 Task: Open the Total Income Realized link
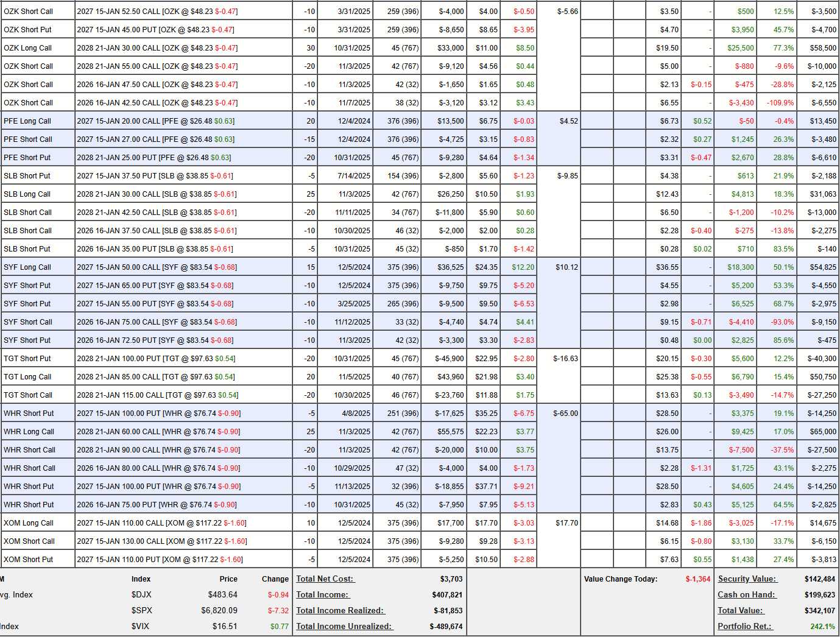[341, 611]
